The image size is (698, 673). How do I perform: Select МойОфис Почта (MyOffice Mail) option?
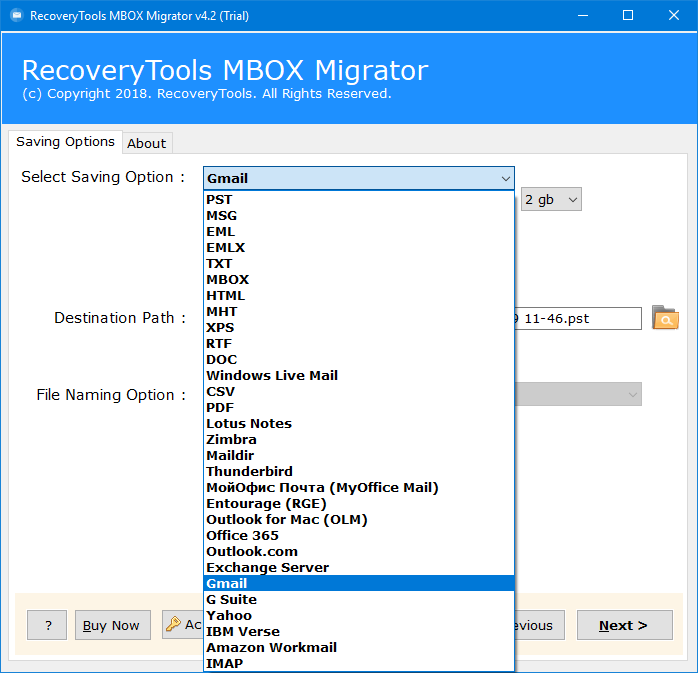click(359, 488)
